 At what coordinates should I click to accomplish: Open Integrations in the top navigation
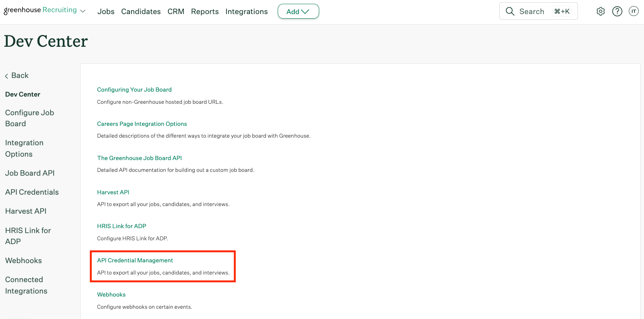[x=247, y=11]
